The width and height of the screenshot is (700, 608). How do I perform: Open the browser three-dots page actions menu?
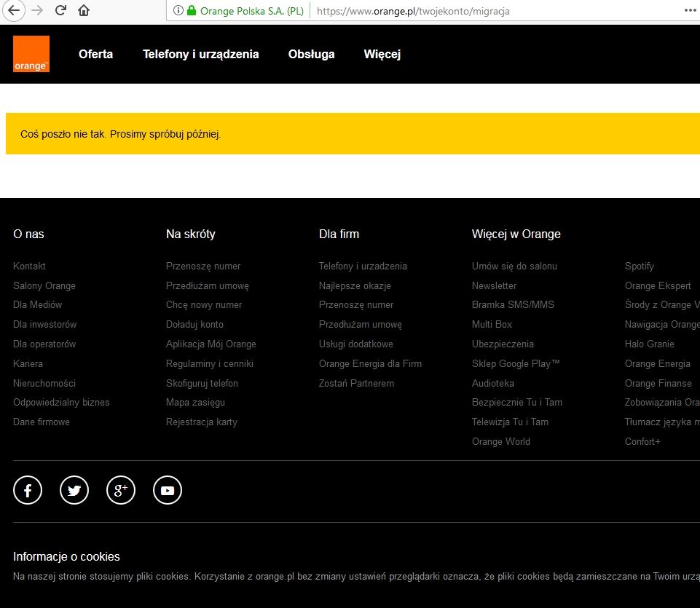[690, 11]
